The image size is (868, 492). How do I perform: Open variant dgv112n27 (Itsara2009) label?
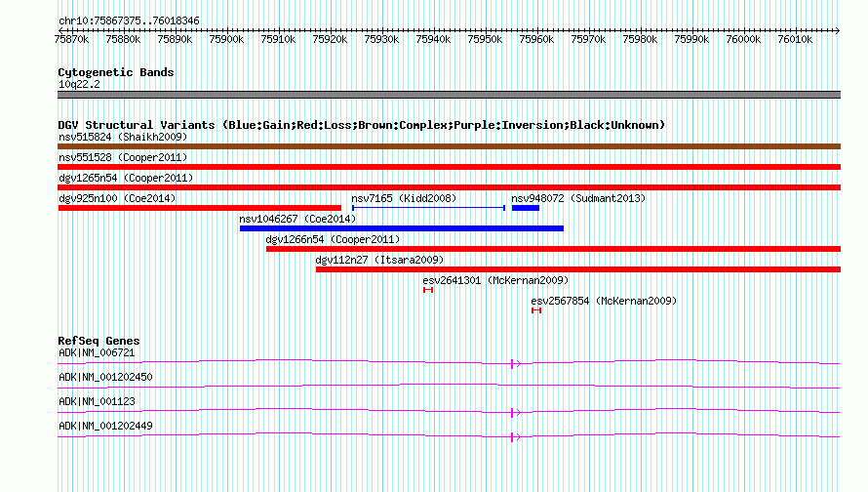(379, 260)
